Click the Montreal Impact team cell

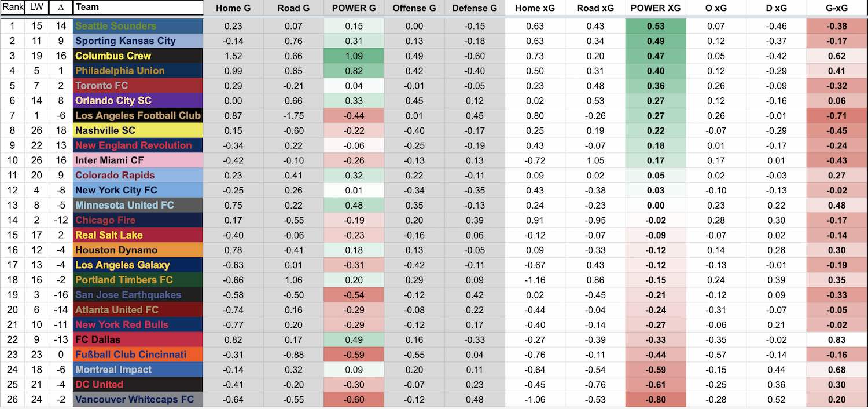(138, 370)
